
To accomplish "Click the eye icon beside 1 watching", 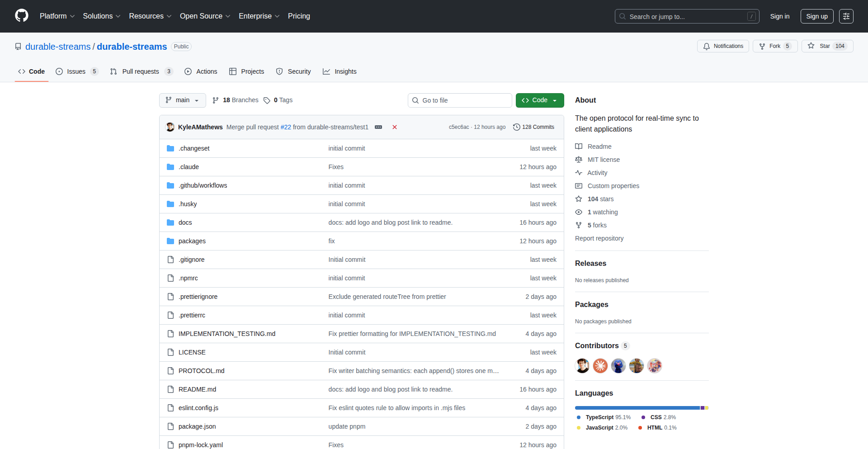I will coord(579,212).
